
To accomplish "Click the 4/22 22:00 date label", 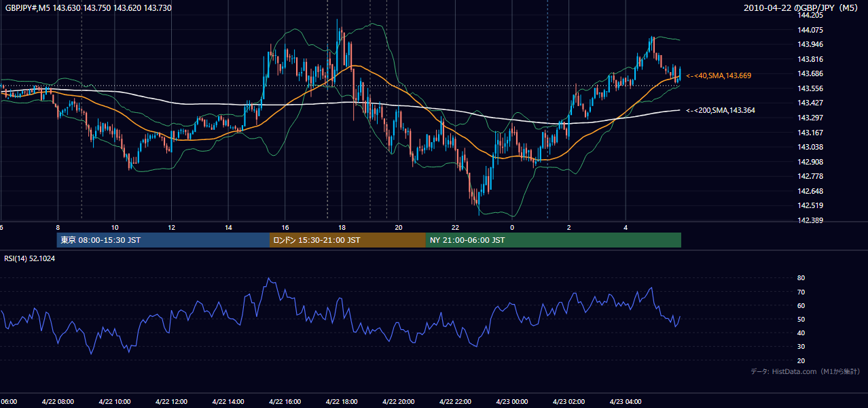I will pos(455,402).
